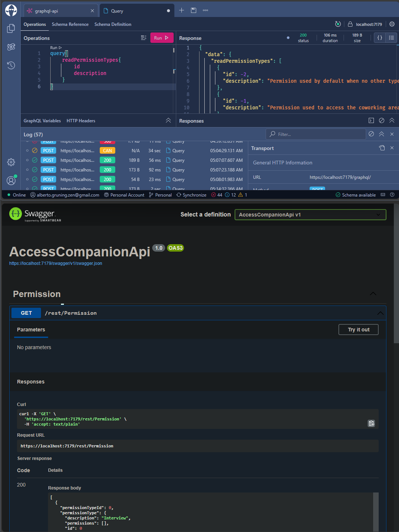Clear the log with circle-slash icon
399x532 pixels.
pyautogui.click(x=371, y=134)
